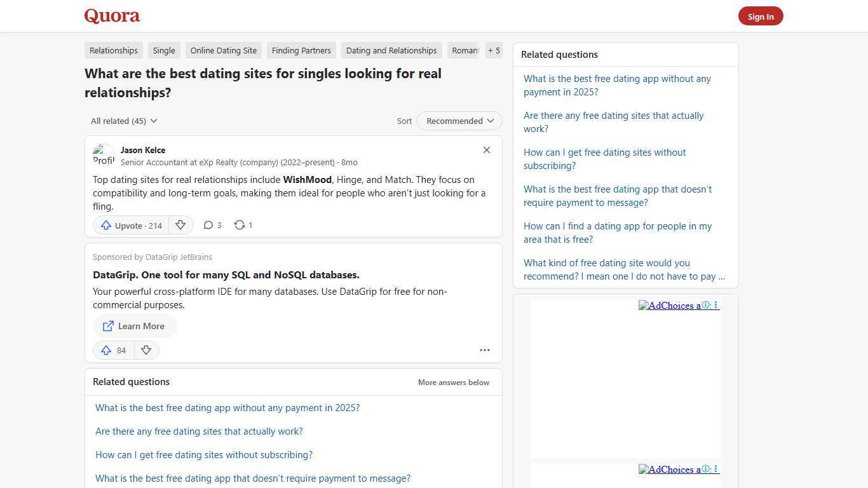This screenshot has height=488, width=868.
Task: Open the Recommended sort dropdown
Action: (459, 121)
